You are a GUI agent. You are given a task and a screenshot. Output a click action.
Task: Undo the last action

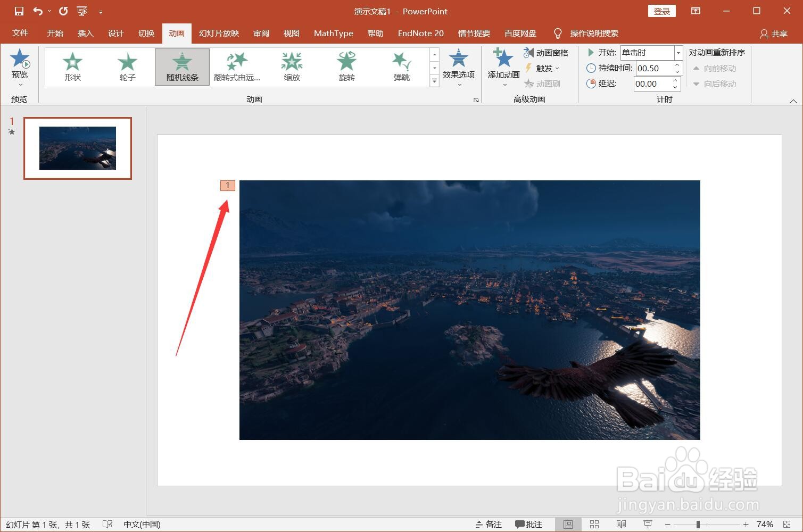37,11
